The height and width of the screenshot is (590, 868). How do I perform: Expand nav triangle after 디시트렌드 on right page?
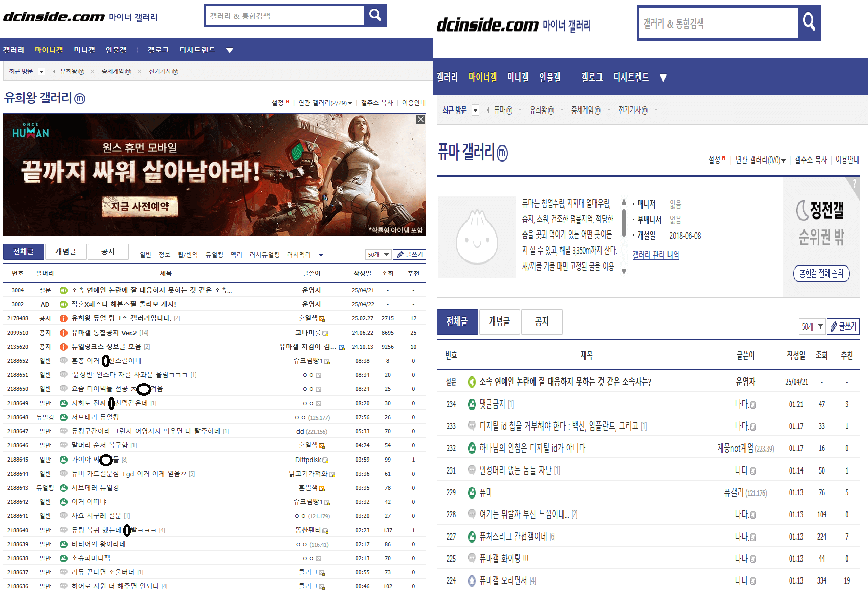coord(663,77)
